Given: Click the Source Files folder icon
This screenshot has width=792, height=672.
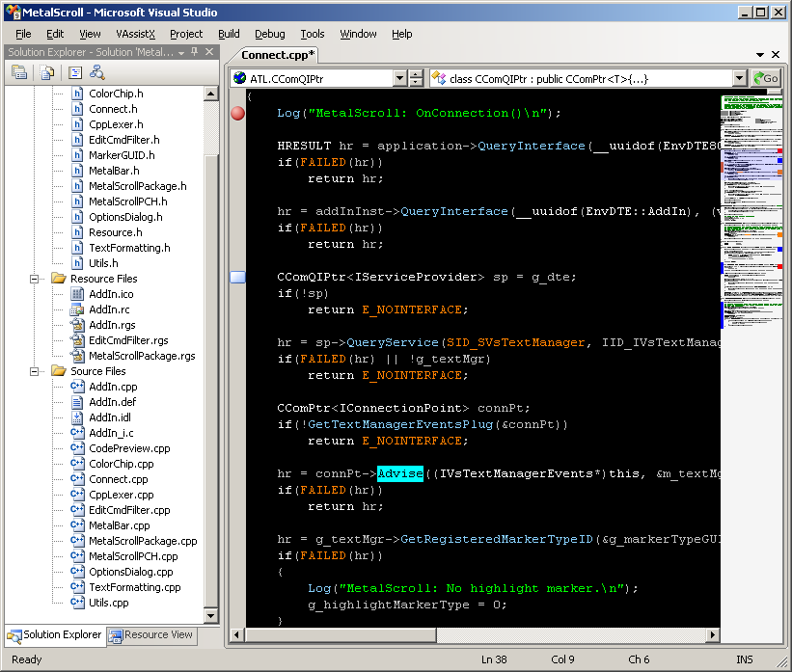Looking at the screenshot, I should pyautogui.click(x=59, y=371).
